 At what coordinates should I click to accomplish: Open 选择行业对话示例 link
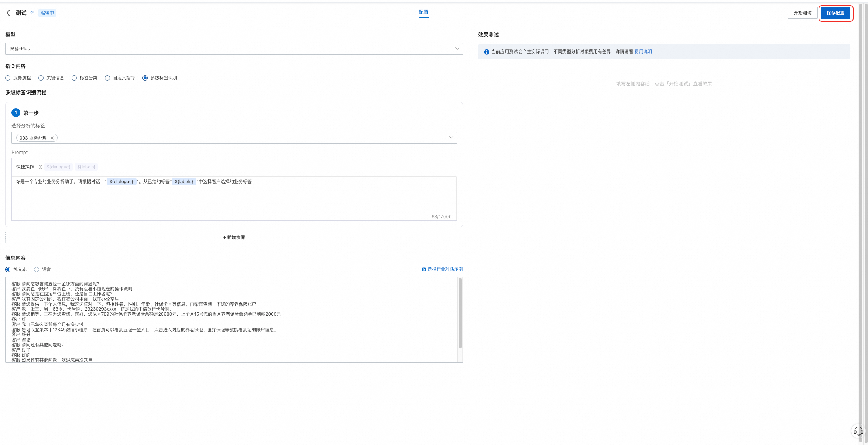[x=445, y=269]
